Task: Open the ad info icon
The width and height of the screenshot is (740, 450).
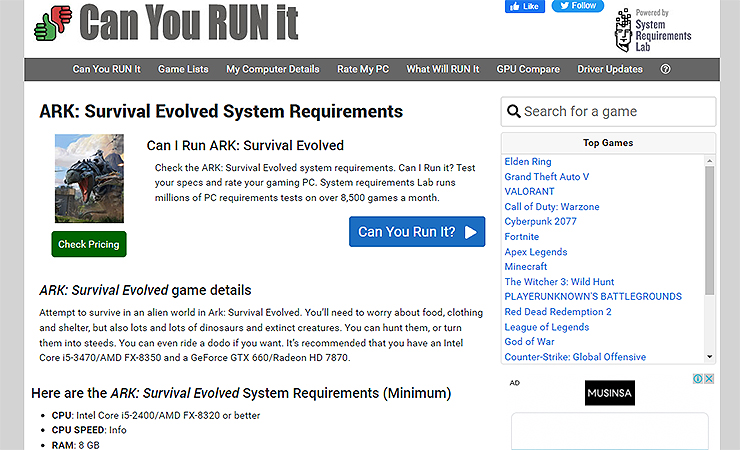Action: tap(698, 379)
